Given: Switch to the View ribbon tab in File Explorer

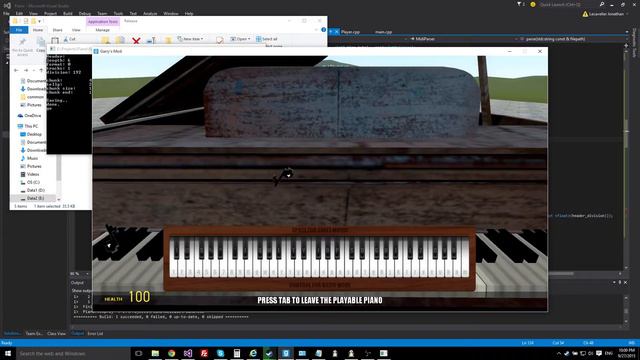Looking at the screenshot, I should [76, 30].
